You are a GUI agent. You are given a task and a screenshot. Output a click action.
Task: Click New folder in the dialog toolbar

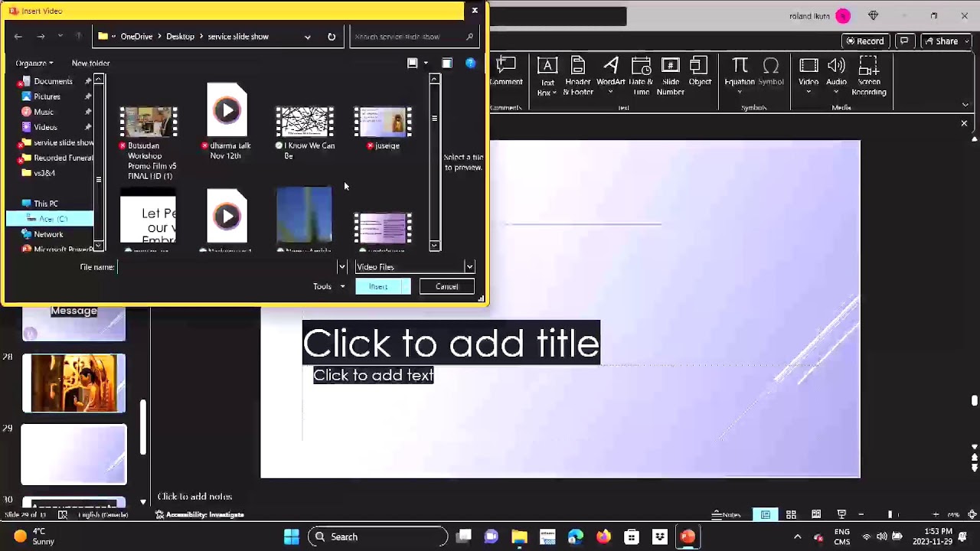(90, 63)
